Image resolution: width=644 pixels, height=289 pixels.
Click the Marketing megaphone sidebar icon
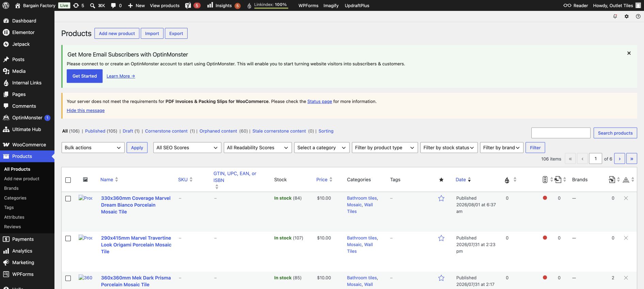[x=6, y=262]
